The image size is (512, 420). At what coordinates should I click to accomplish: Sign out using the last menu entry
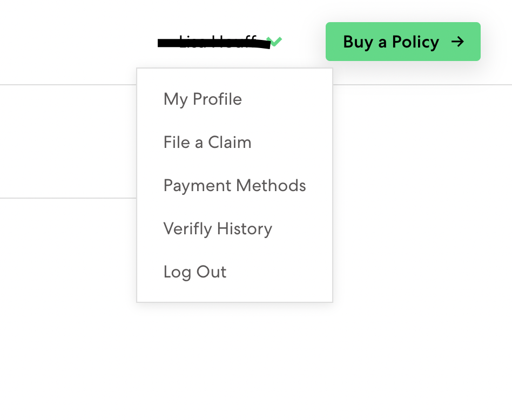click(195, 272)
